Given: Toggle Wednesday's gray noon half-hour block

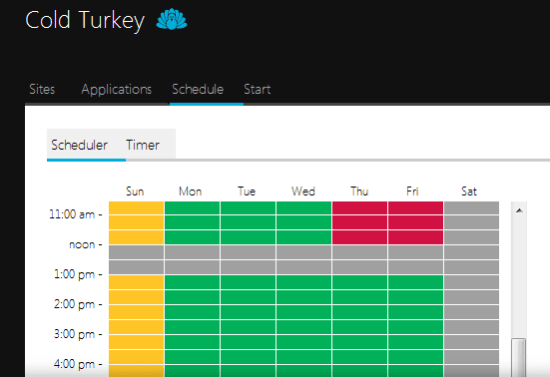Looking at the screenshot, I should (x=304, y=252).
